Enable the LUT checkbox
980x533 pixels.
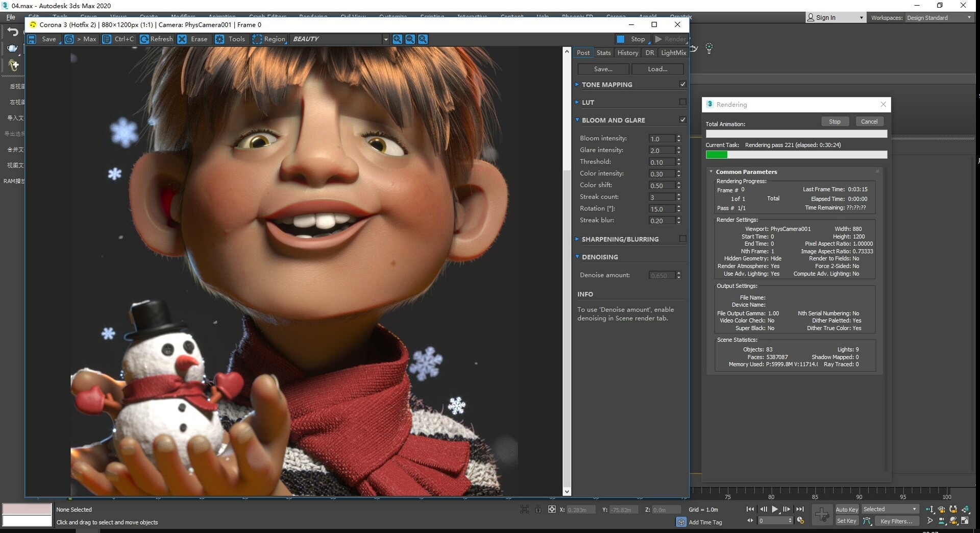pyautogui.click(x=682, y=102)
